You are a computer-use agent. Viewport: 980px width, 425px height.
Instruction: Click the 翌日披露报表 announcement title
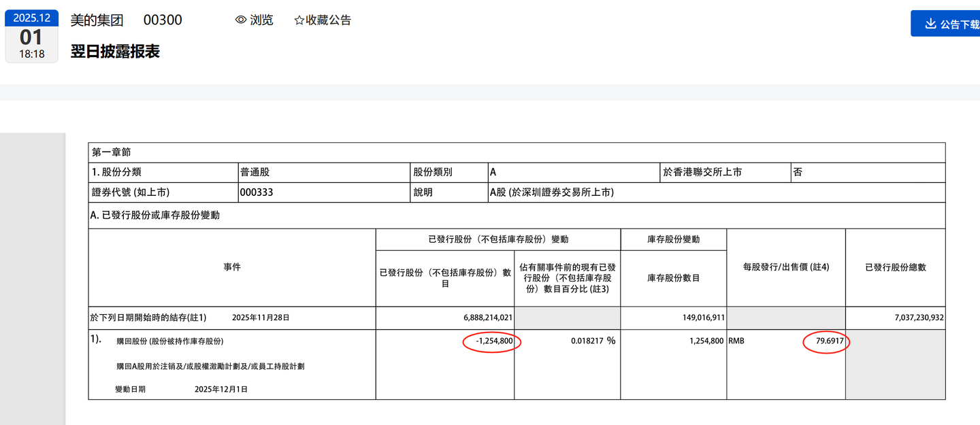[115, 52]
